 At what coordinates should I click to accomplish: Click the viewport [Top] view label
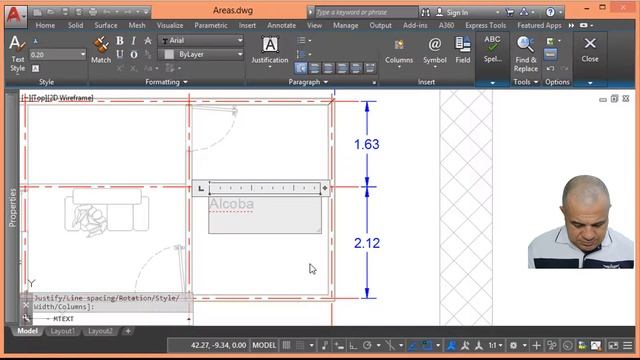tap(40, 98)
